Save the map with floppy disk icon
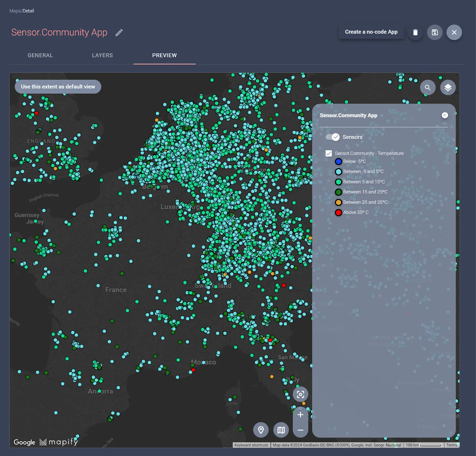 [435, 32]
